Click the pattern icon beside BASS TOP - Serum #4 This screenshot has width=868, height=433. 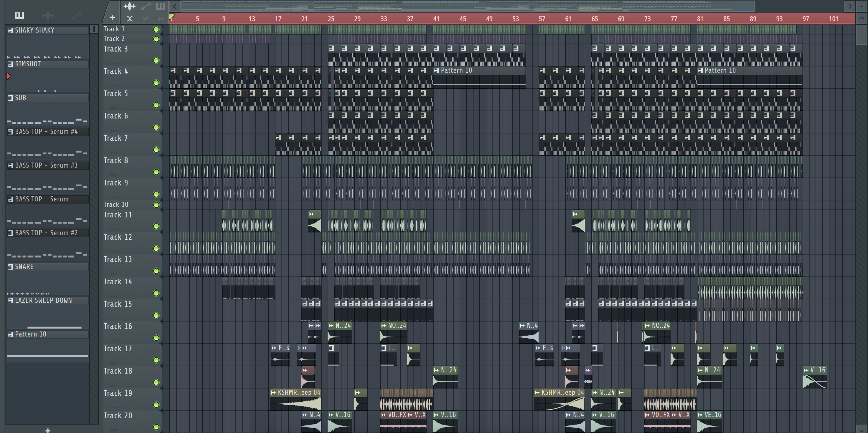[11, 131]
